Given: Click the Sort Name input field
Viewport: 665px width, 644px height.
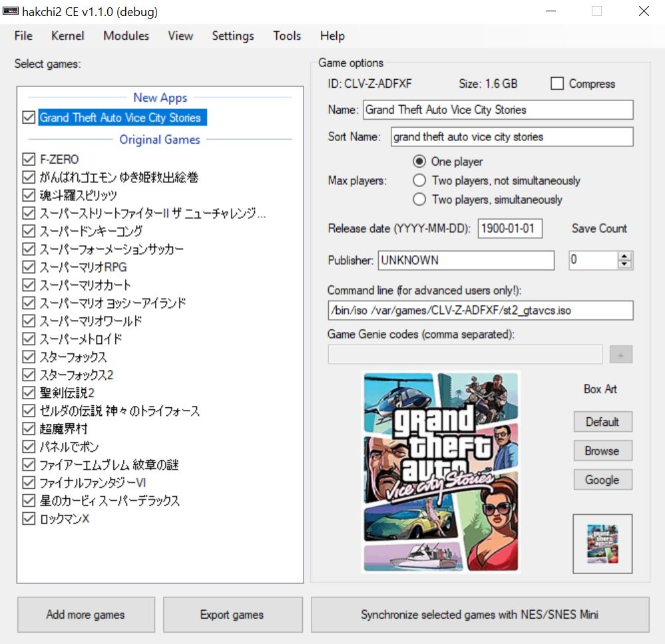Looking at the screenshot, I should click(x=512, y=137).
